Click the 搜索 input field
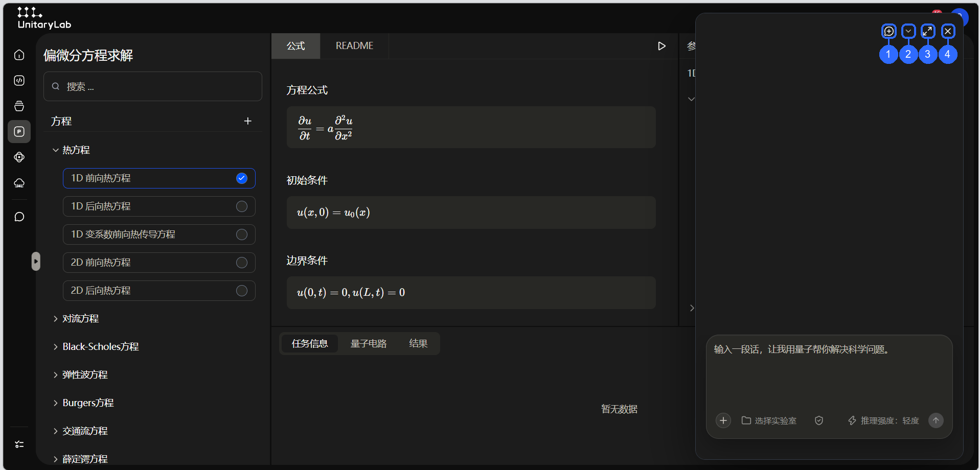 coord(153,86)
